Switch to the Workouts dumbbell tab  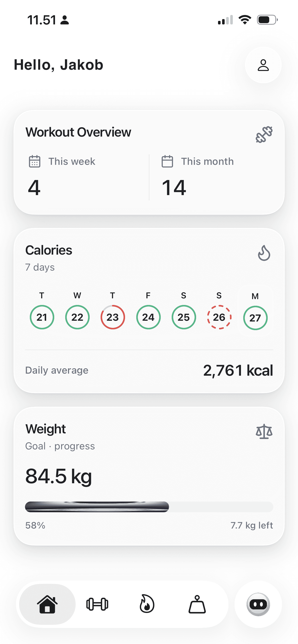(97, 604)
